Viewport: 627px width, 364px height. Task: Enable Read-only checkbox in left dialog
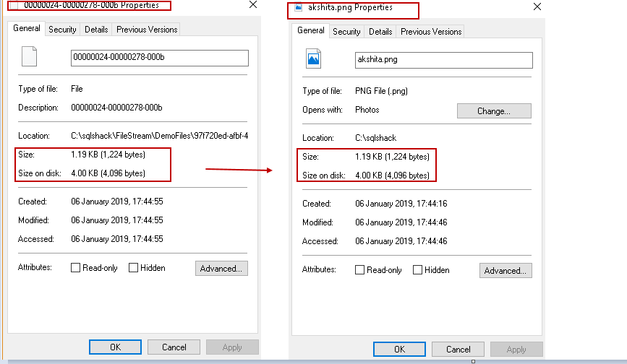coord(76,268)
